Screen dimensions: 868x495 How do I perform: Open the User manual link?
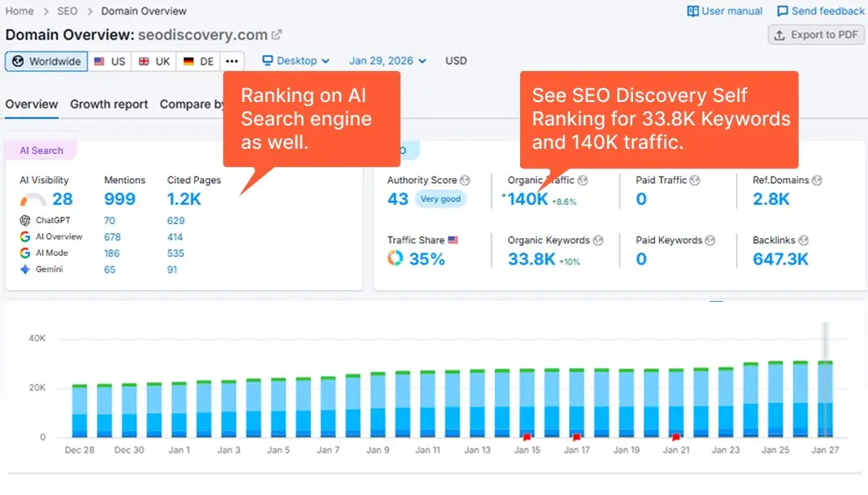725,11
